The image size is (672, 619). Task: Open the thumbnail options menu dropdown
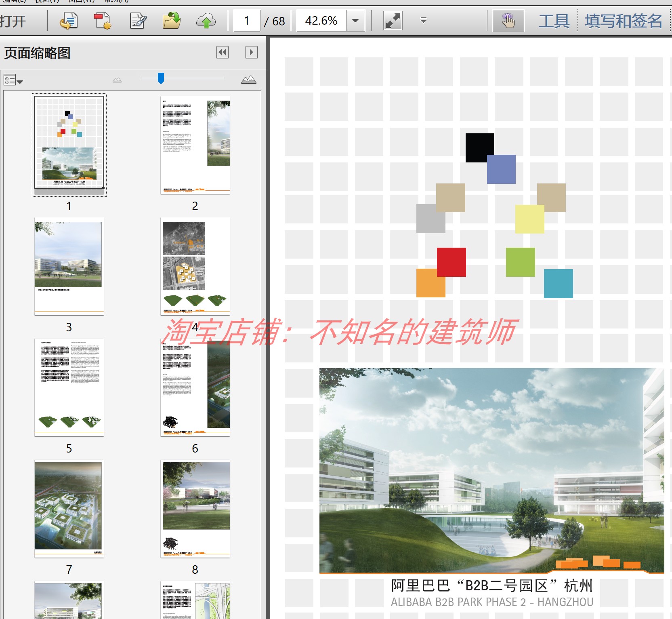tap(13, 80)
